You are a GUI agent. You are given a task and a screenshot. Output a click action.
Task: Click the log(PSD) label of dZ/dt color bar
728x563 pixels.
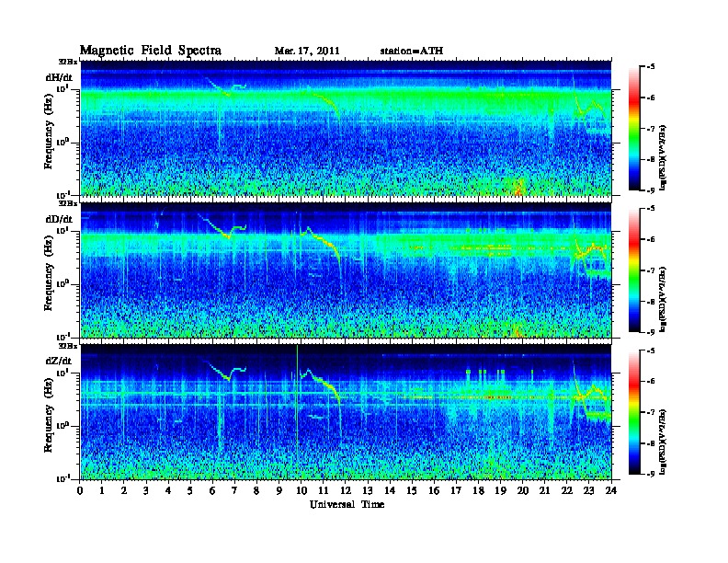[x=663, y=442]
